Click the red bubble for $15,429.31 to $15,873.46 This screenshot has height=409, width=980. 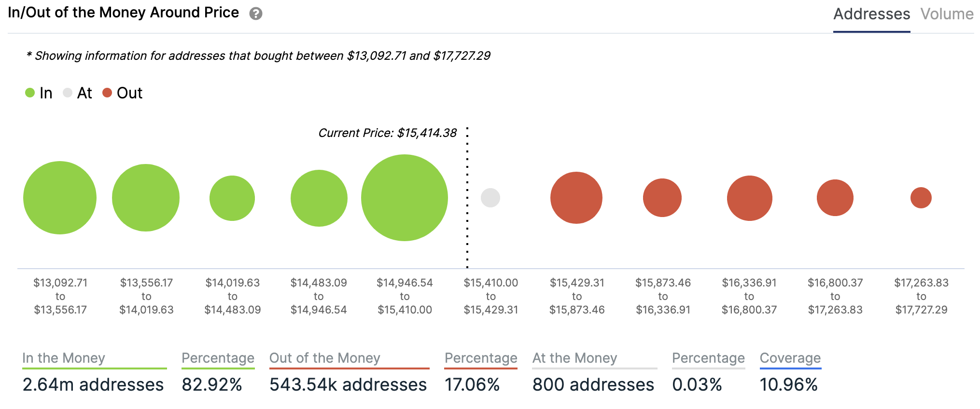coord(576,198)
